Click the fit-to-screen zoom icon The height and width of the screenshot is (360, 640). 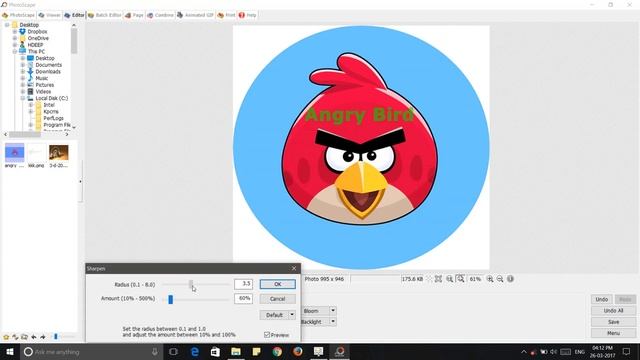[x=438, y=279]
